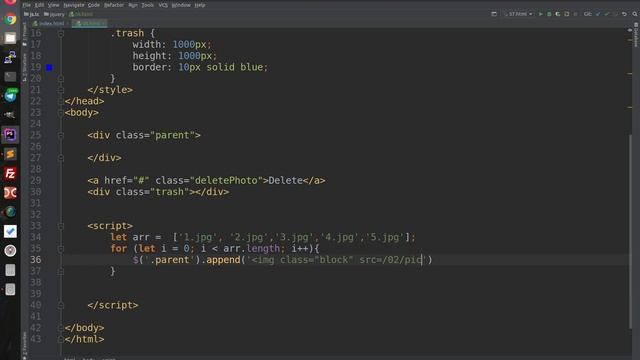Click the '</script>' tag on line 40
Viewport: 640px width, 360px height.
click(x=113, y=305)
